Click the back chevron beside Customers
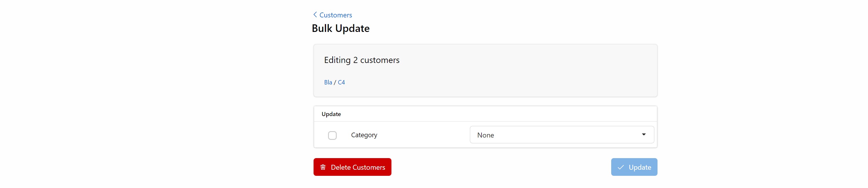 [315, 15]
